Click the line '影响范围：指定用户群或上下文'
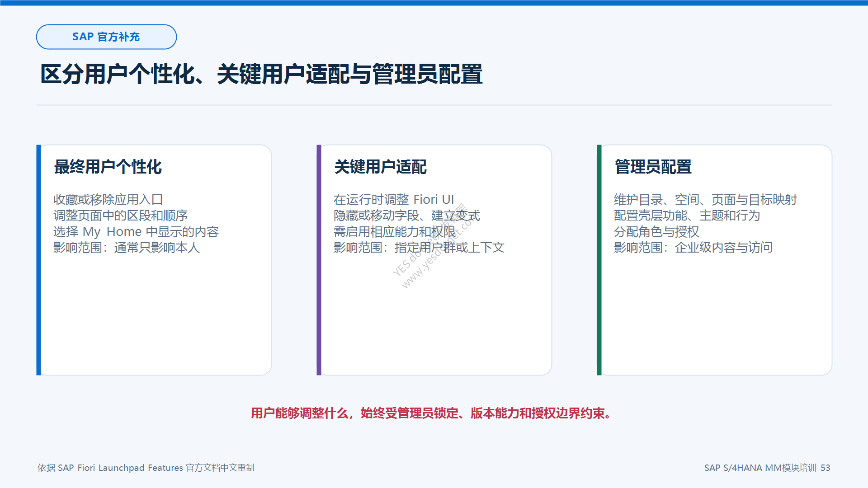The width and height of the screenshot is (868, 488). point(419,248)
